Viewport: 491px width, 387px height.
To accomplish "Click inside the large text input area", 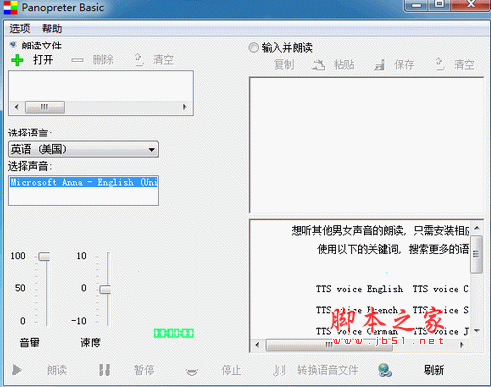I will (x=366, y=145).
